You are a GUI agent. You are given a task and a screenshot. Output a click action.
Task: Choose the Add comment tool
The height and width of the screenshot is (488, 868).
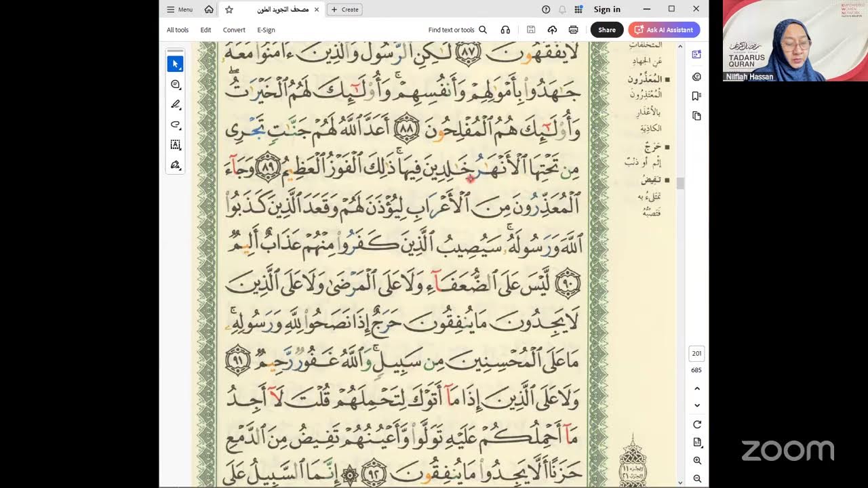pyautogui.click(x=175, y=84)
